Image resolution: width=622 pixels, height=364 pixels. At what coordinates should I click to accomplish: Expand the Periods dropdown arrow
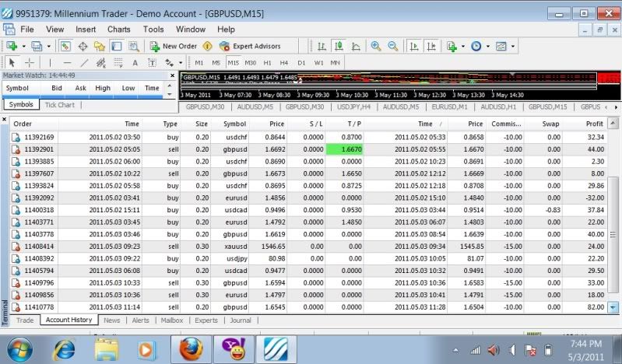[x=488, y=47]
